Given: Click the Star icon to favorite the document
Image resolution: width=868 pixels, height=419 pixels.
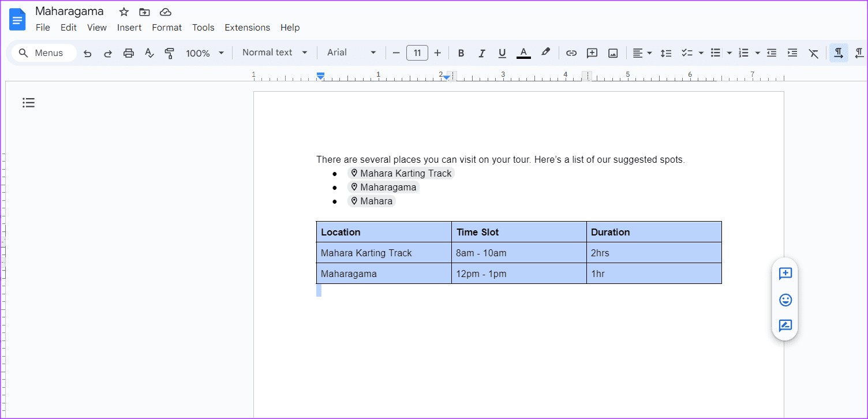Looking at the screenshot, I should 124,12.
